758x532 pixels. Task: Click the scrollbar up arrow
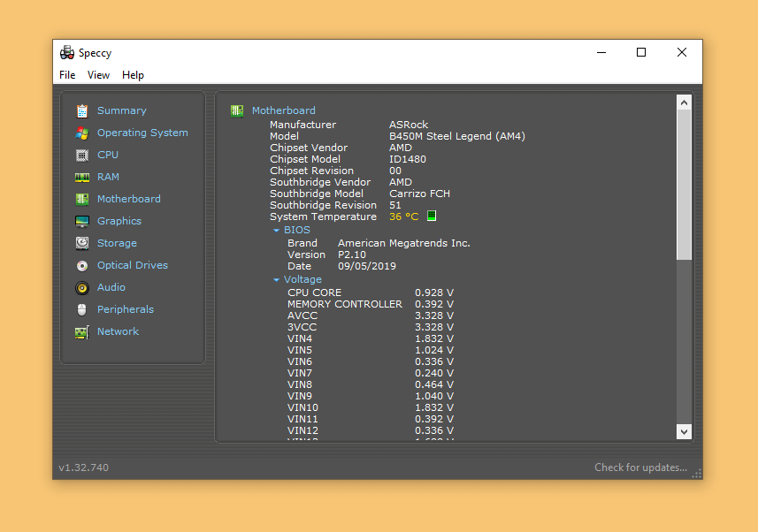(x=684, y=103)
